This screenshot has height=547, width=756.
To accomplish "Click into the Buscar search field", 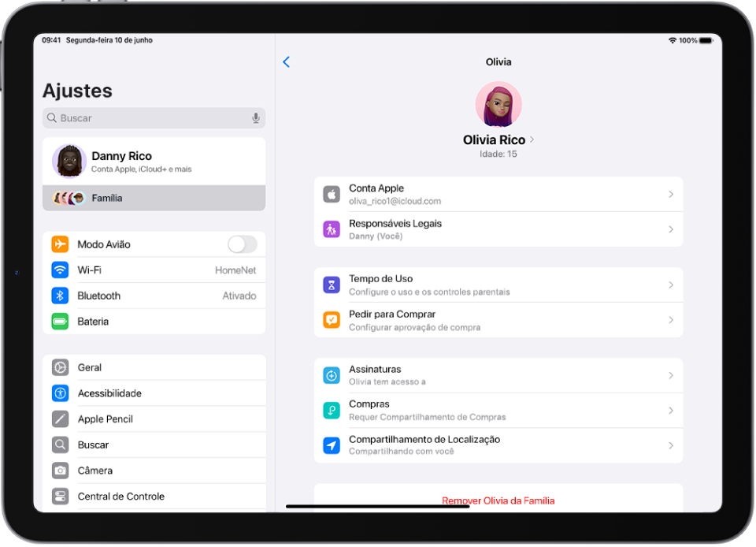I will point(154,118).
